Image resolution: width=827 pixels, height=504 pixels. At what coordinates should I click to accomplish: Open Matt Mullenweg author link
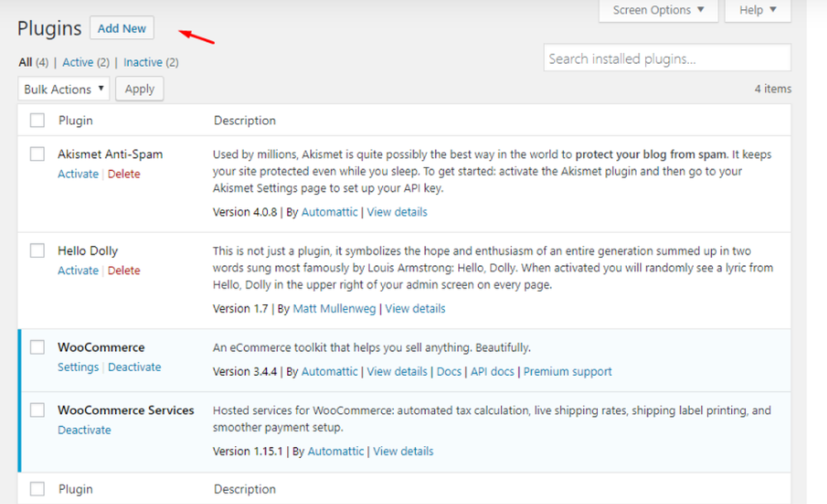tap(334, 308)
